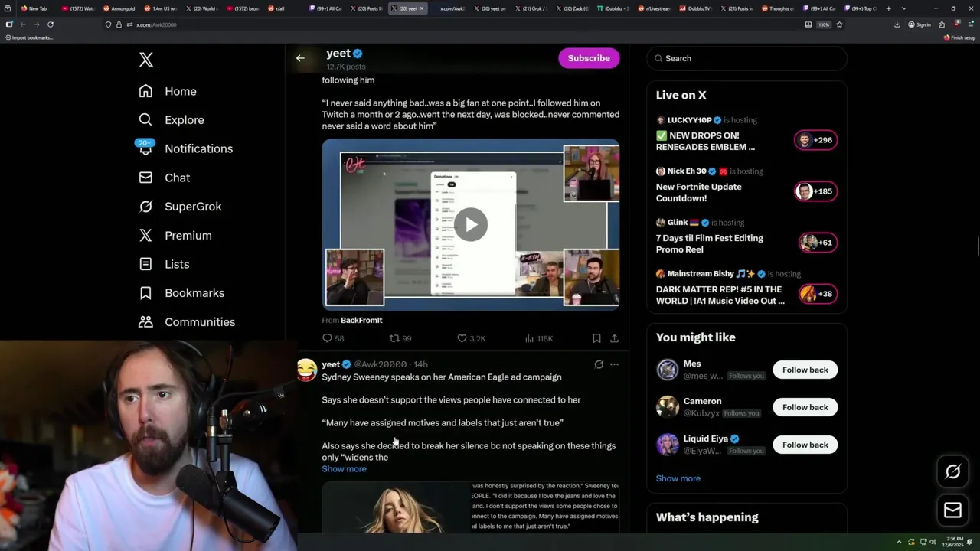Bookmark the BackFromIt video post
The width and height of the screenshot is (980, 551).
596,338
